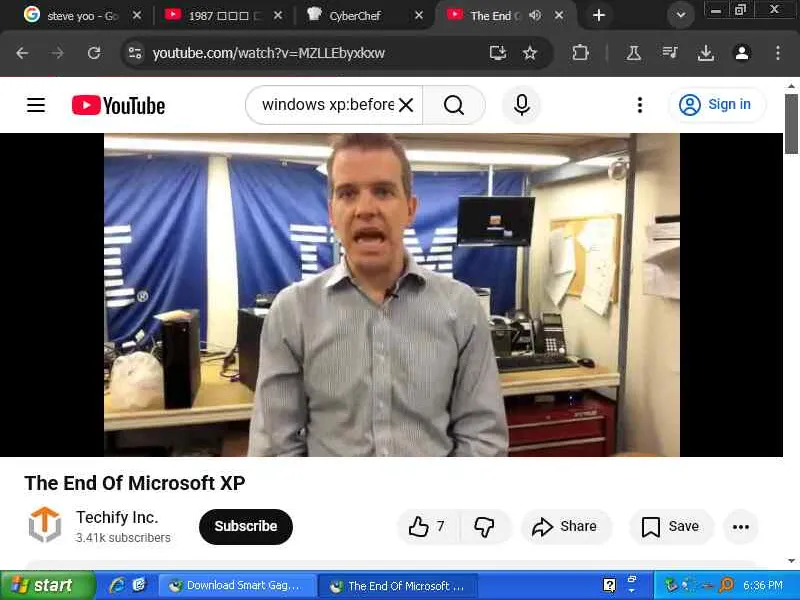This screenshot has width=800, height=600.
Task: Close the CyberChef tab
Action: tap(419, 15)
